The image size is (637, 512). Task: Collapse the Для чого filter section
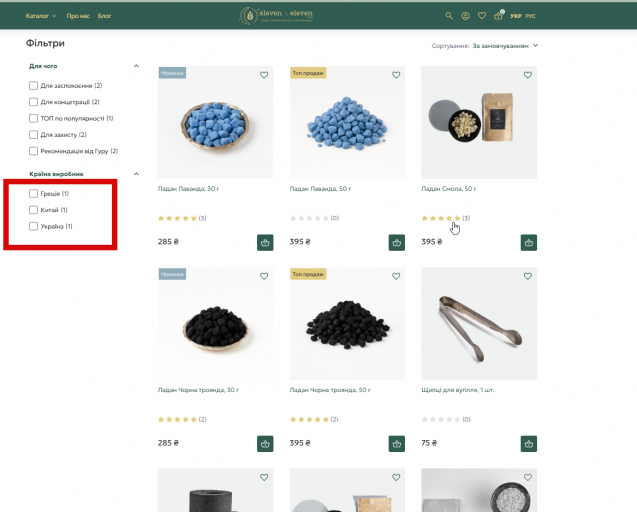(x=136, y=66)
